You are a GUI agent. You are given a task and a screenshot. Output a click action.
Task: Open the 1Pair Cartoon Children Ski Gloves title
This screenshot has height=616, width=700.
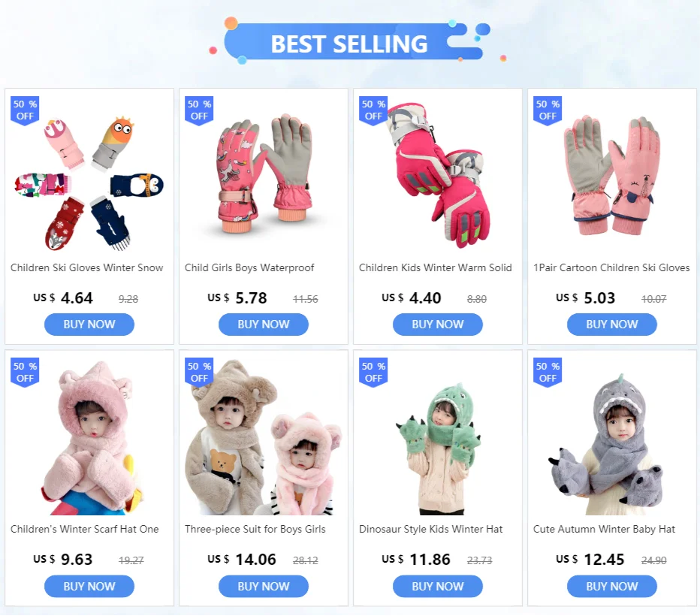point(611,268)
